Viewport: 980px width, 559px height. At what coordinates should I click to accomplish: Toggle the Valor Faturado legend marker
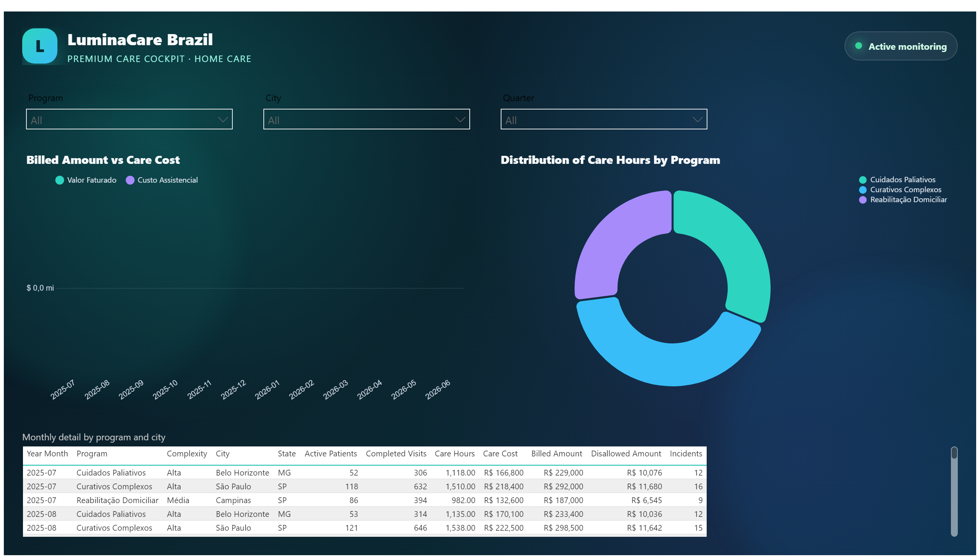(59, 180)
